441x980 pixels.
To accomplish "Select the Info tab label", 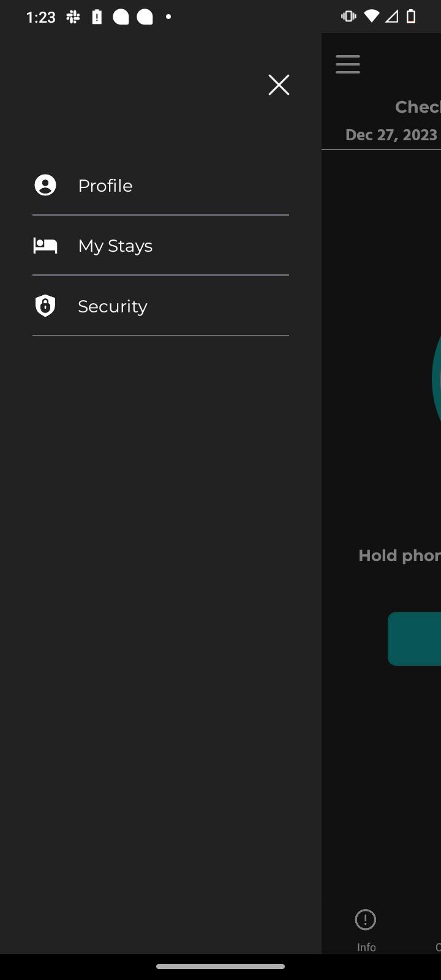I will [x=366, y=947].
